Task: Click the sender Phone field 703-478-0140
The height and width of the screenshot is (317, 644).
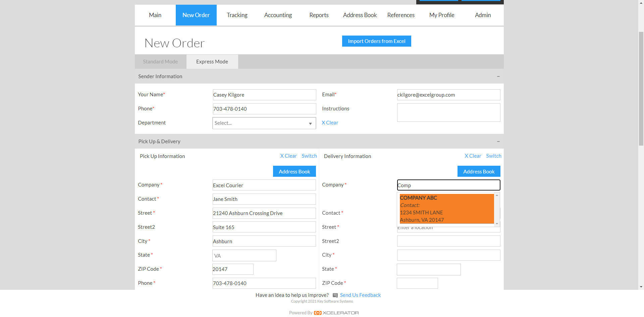Action: tap(264, 109)
